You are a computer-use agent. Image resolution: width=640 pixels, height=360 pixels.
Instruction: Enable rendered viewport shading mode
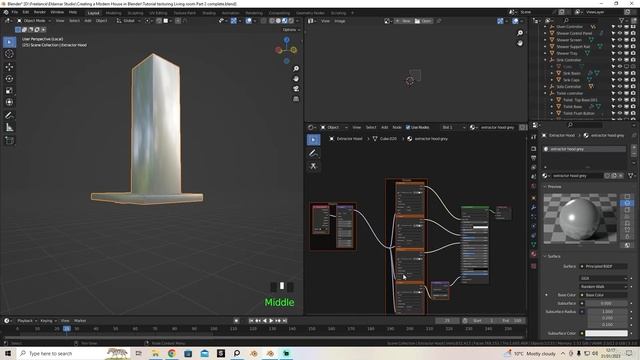tap(291, 21)
